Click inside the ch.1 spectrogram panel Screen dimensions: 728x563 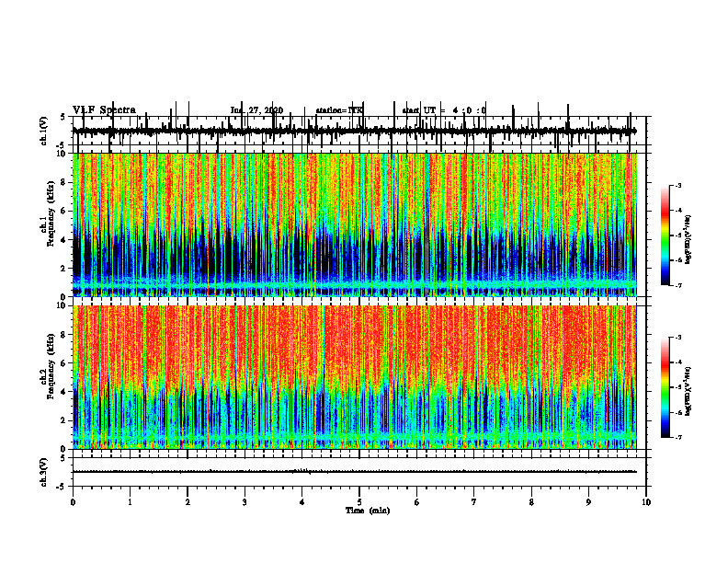tap(354, 224)
